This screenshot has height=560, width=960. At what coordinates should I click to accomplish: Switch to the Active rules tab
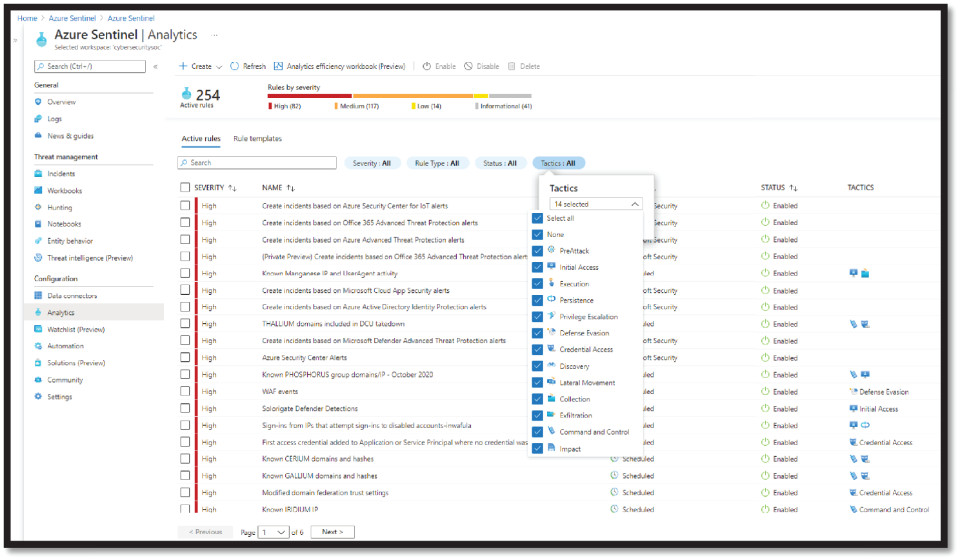point(201,139)
